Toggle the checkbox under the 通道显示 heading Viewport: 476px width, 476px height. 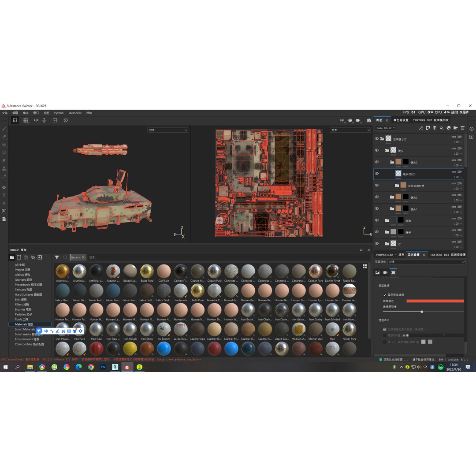tap(385, 329)
